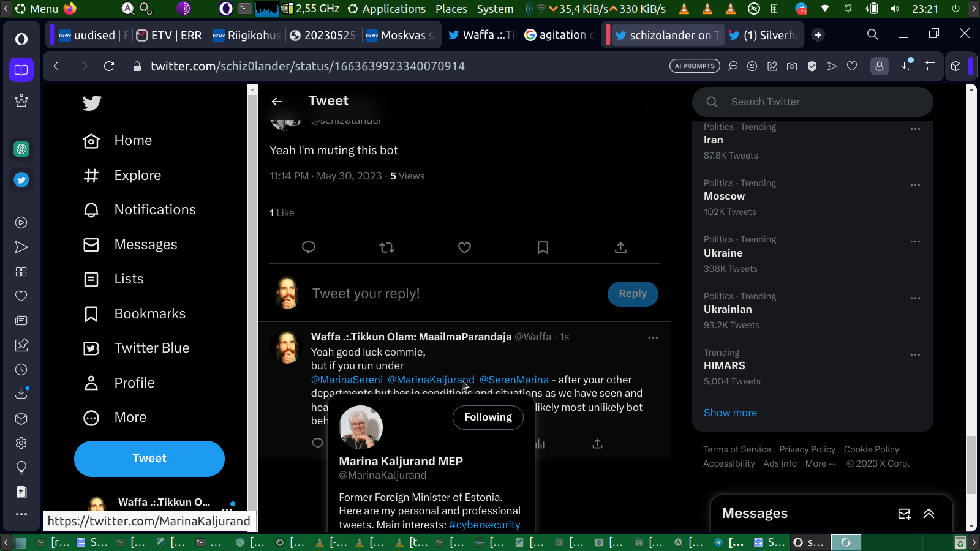The image size is (980, 551).
Task: Click the browser back arrow
Action: pyautogui.click(x=56, y=66)
